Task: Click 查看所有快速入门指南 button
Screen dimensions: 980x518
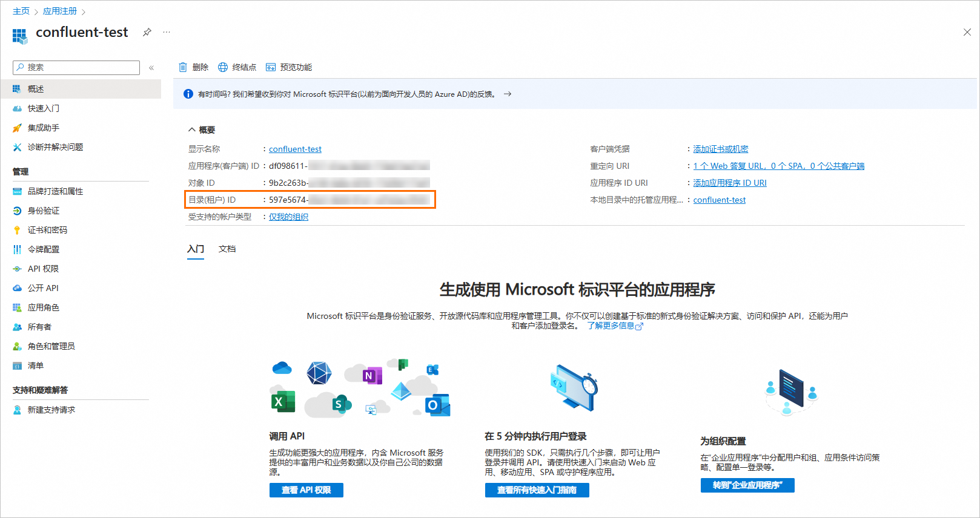Action: (x=537, y=490)
